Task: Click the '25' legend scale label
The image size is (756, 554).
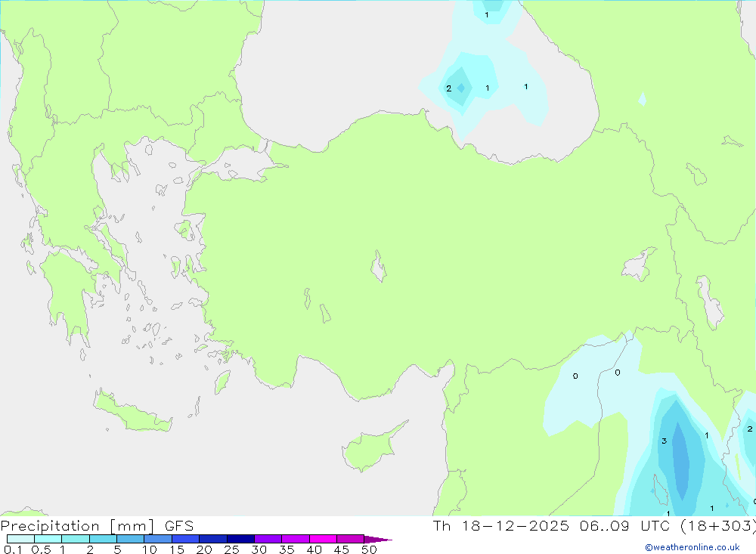Action: point(231,549)
